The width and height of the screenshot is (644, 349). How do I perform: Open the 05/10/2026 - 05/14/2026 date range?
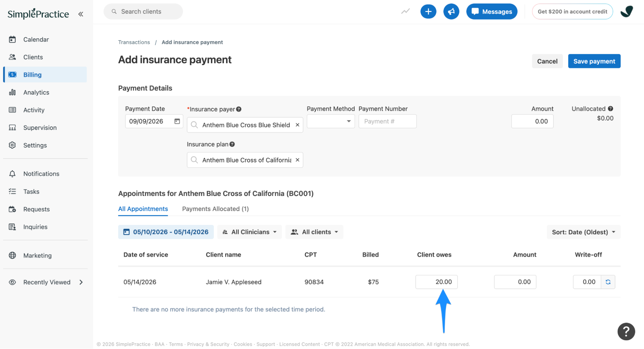coord(166,232)
